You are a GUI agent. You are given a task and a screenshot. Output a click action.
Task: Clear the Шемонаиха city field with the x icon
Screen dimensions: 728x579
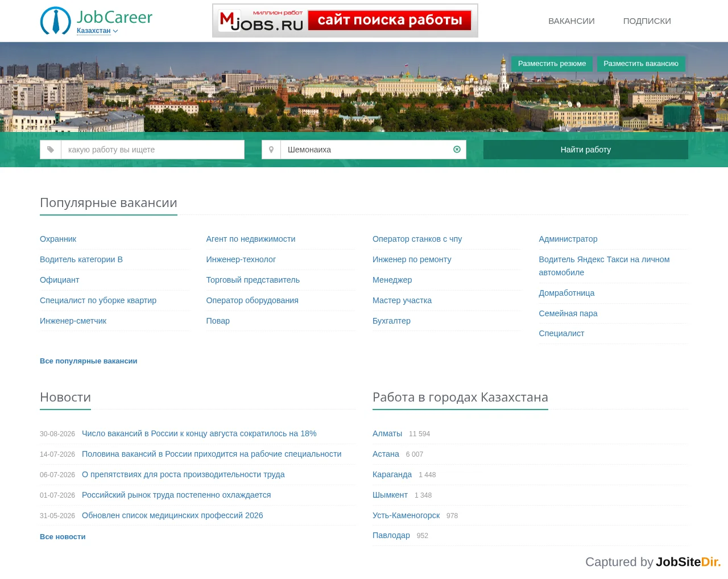tap(457, 150)
